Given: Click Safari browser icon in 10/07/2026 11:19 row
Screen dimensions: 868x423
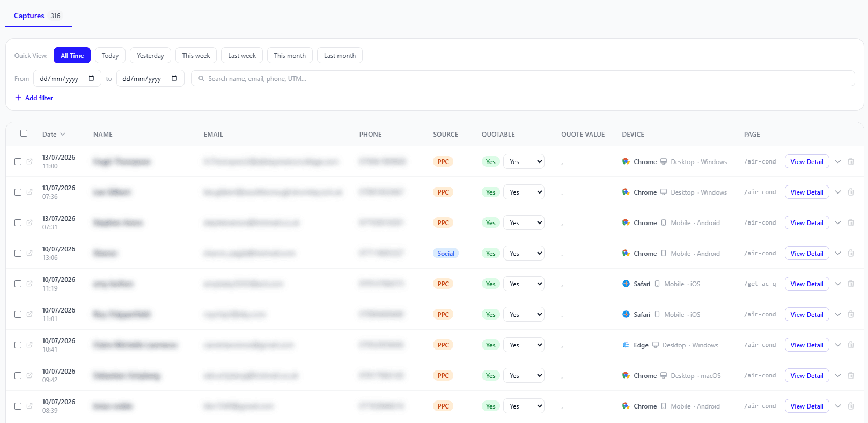Looking at the screenshot, I should pyautogui.click(x=626, y=284).
